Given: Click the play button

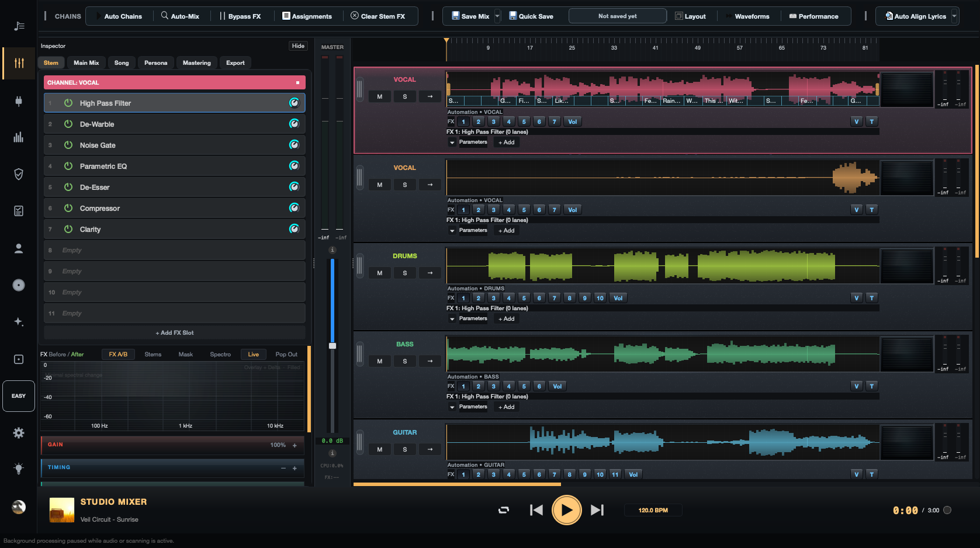Looking at the screenshot, I should [566, 510].
